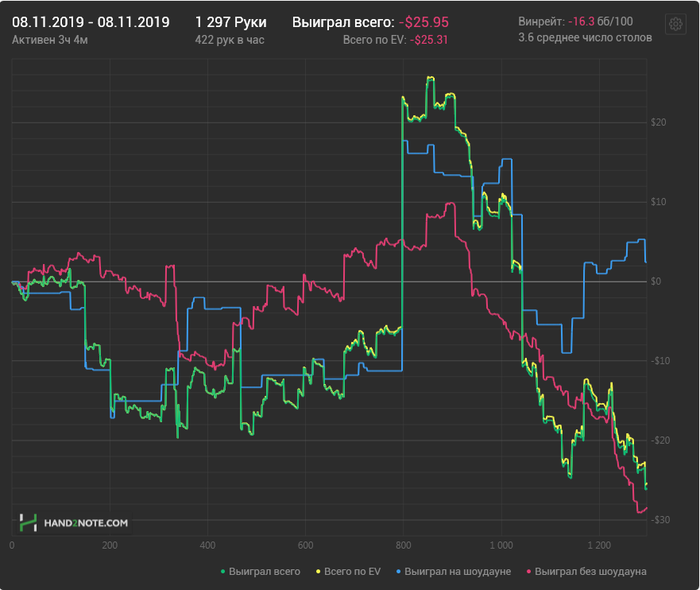The height and width of the screenshot is (590, 700).
Task: Click the 'Винрейт:' header label
Action: coord(542,21)
